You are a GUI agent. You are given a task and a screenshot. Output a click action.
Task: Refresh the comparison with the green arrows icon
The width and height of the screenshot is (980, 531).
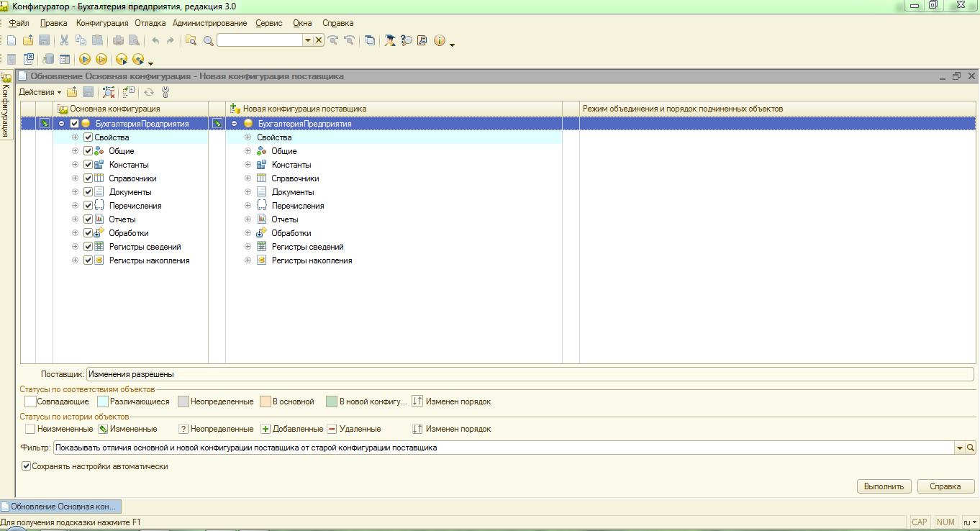(x=149, y=92)
